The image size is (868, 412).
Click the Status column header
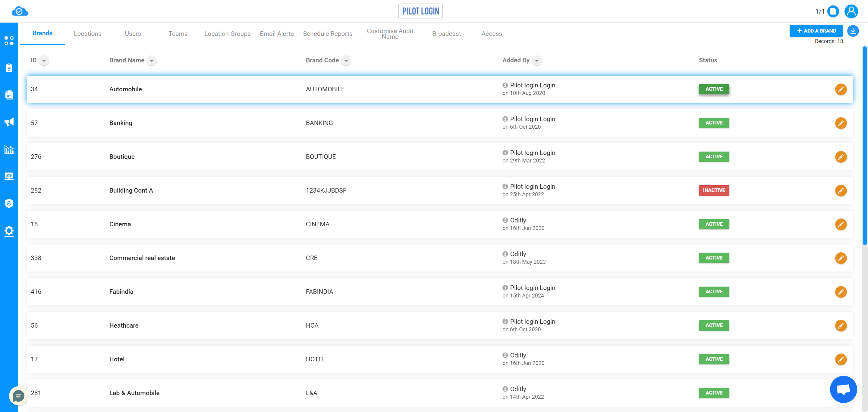pos(708,60)
